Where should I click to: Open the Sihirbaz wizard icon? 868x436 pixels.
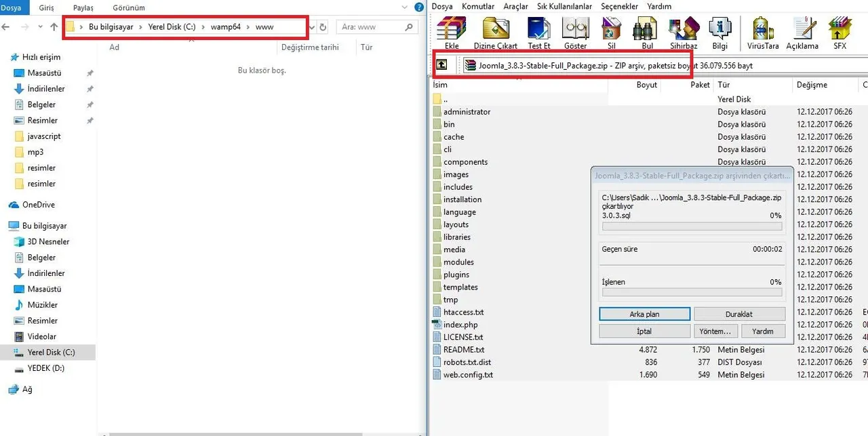pyautogui.click(x=683, y=33)
